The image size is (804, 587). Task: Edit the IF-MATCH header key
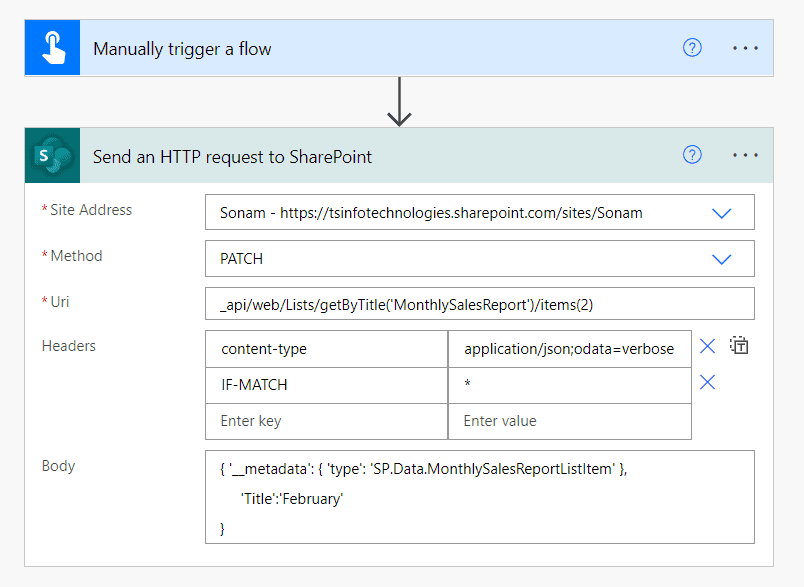tap(327, 385)
